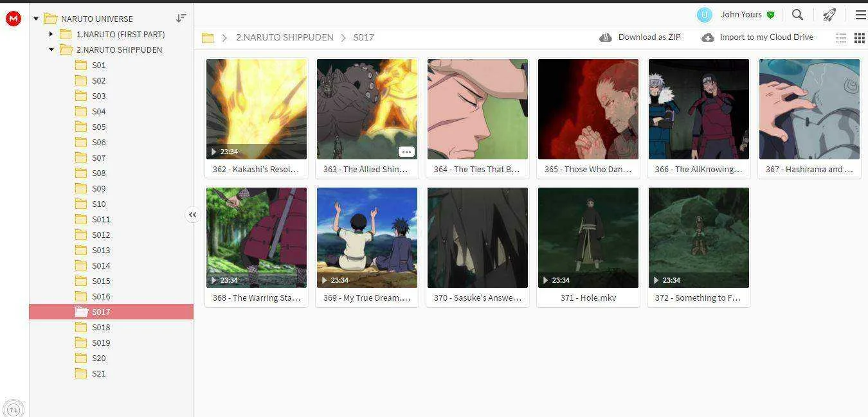
Task: Click Import to my Cloud Drive
Action: [x=757, y=37]
